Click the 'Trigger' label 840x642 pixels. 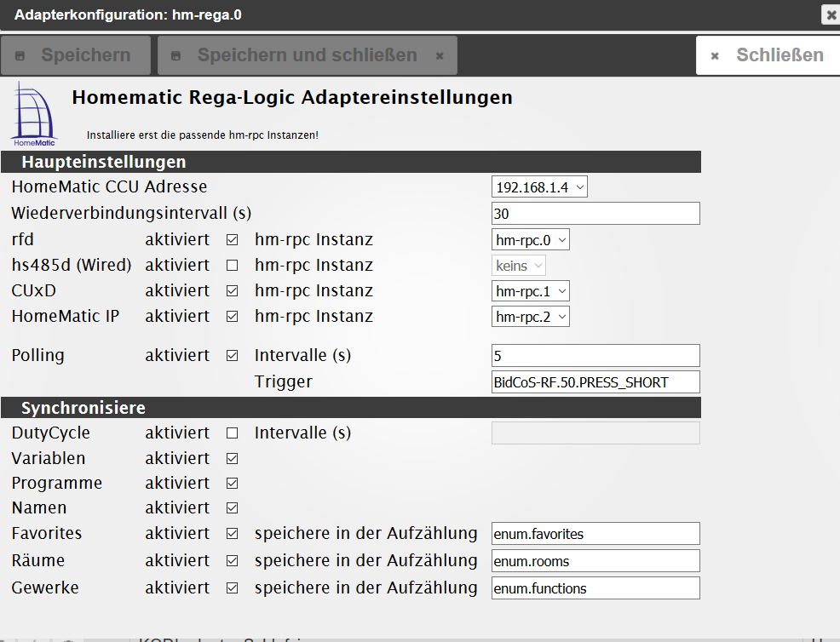click(x=284, y=381)
